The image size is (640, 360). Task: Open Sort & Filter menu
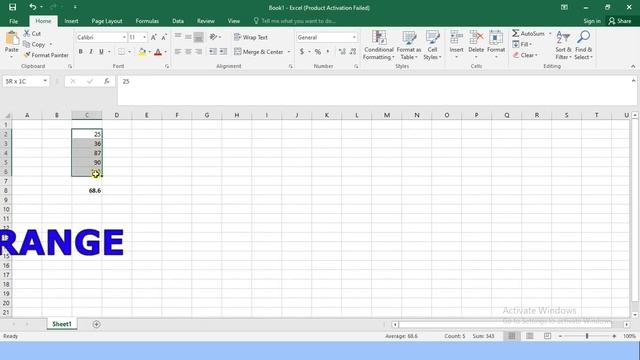coord(563,45)
